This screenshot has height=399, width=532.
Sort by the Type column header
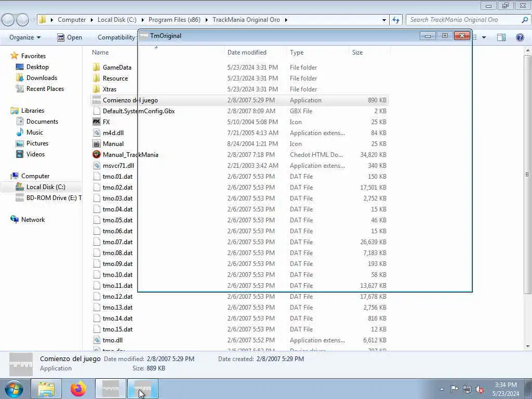point(297,52)
